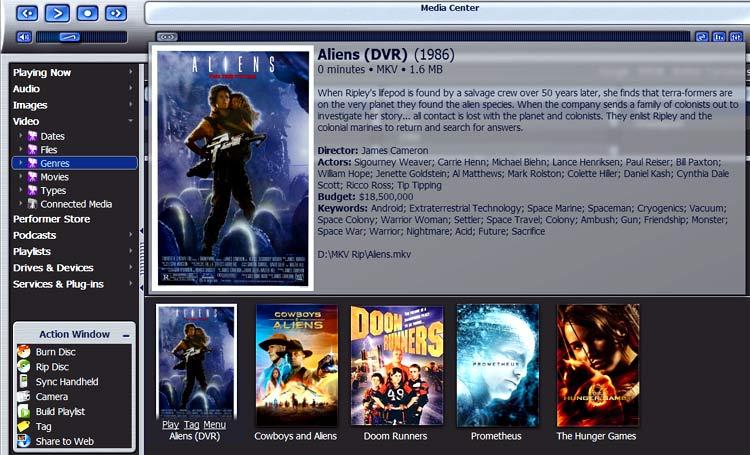Toggle repeat playback mode icon
The image size is (750, 455).
(x=701, y=37)
